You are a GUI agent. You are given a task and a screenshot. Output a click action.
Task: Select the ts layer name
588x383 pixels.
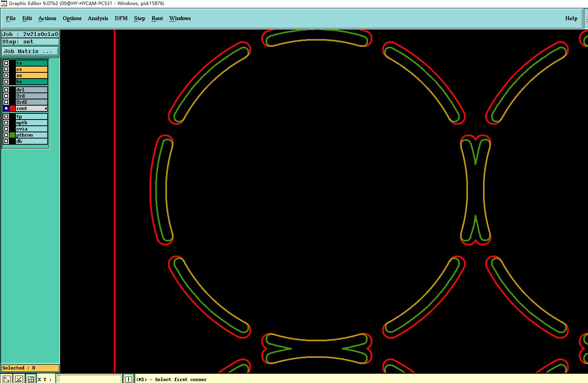point(32,63)
